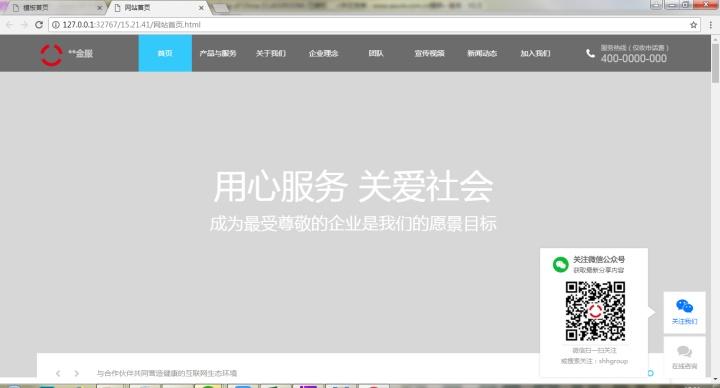Click the phone handset icon
This screenshot has height=388, width=720.
590,54
